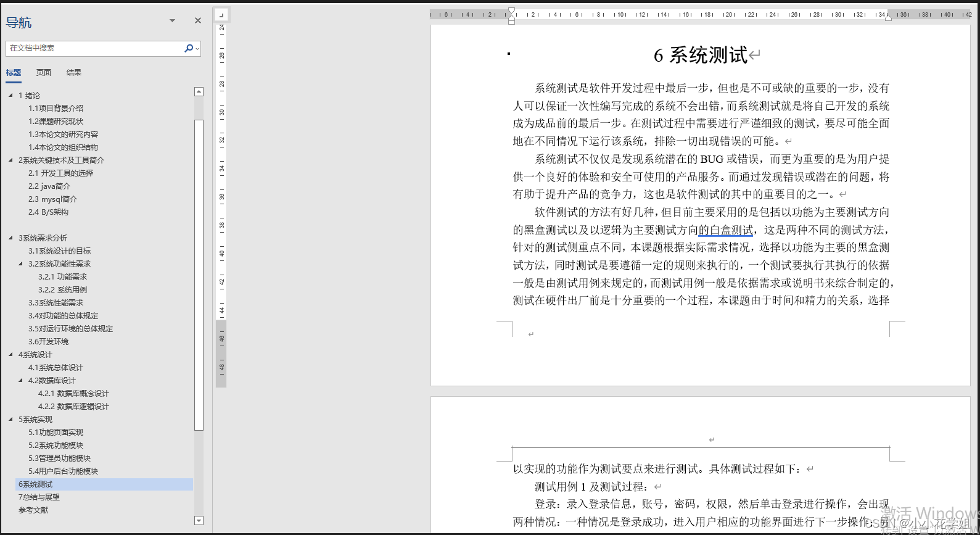The width and height of the screenshot is (980, 535).
Task: Go to heading 3.5对运行环境的总体规定
Action: [x=70, y=328]
